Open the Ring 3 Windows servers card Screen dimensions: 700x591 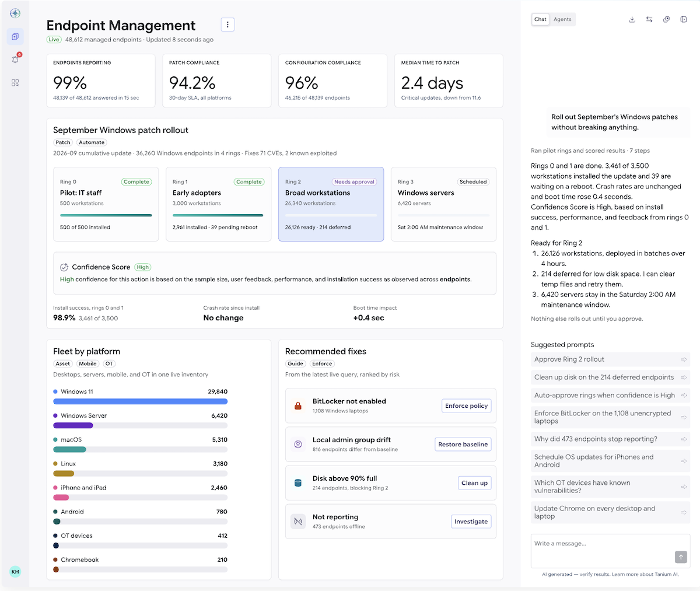[443, 204]
